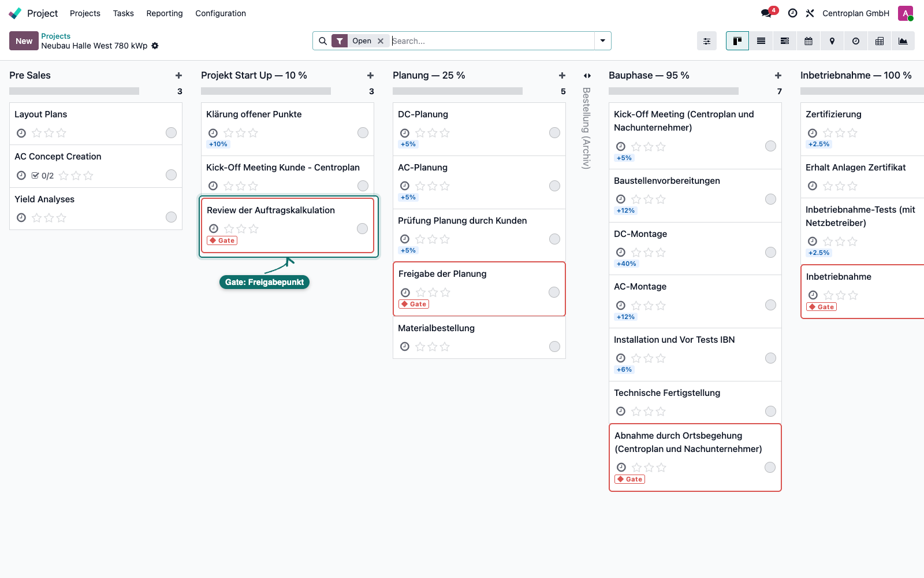
Task: Open the chat messages icon with badge
Action: [767, 13]
